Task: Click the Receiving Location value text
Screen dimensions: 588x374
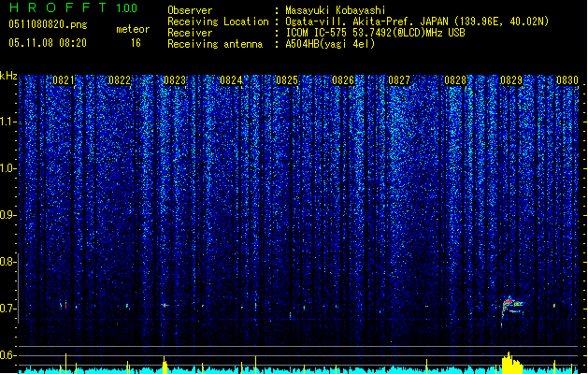Action: [x=417, y=22]
